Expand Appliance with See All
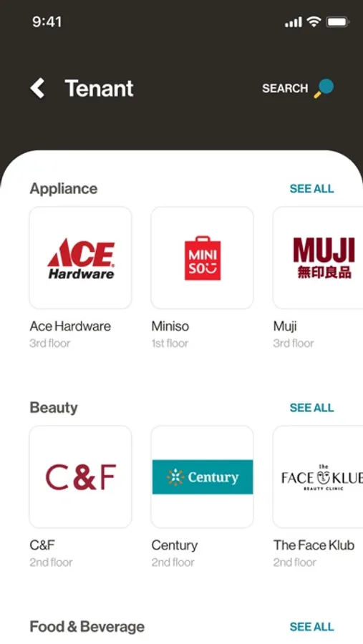Viewport: 363px width, 644px height. coord(311,188)
